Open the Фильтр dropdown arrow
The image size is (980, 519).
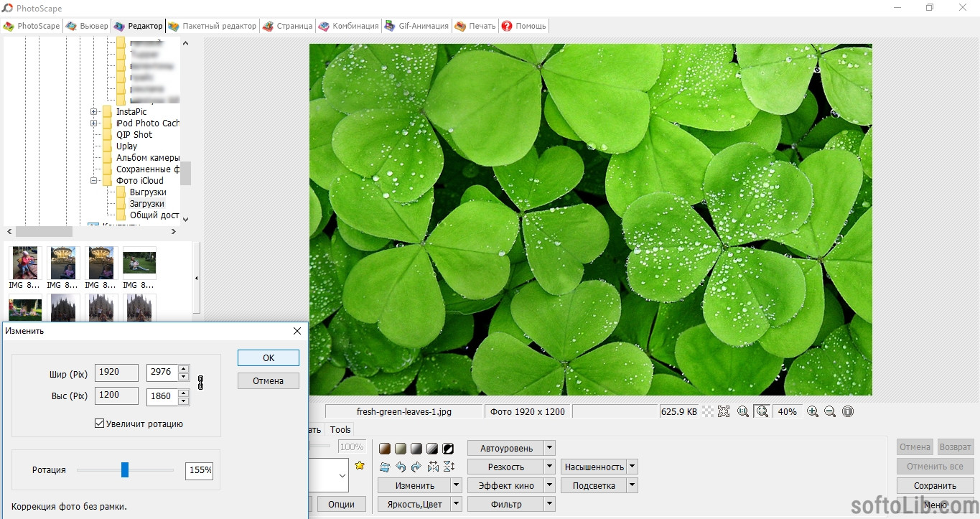click(x=549, y=504)
